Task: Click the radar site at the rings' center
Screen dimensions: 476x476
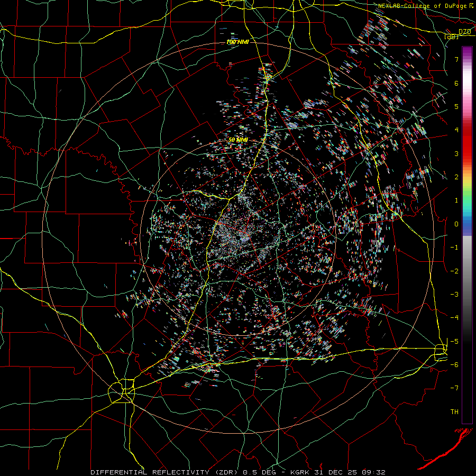Action: pos(239,239)
